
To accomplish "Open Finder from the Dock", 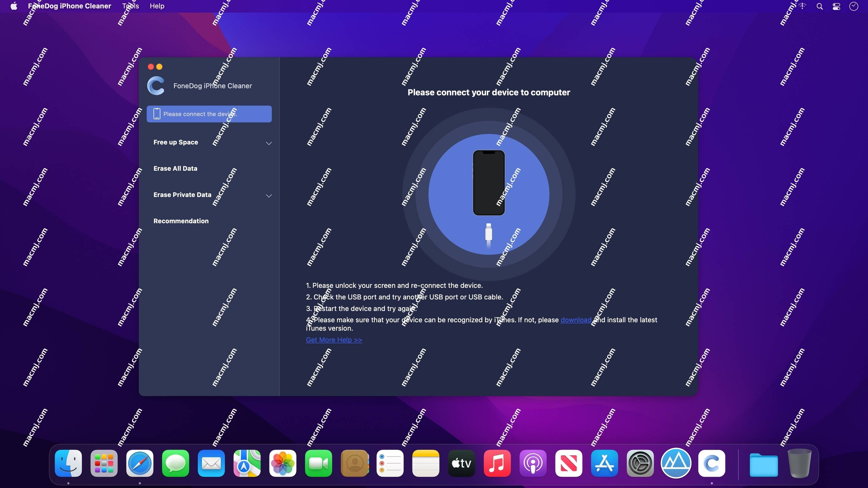I will tap(68, 463).
